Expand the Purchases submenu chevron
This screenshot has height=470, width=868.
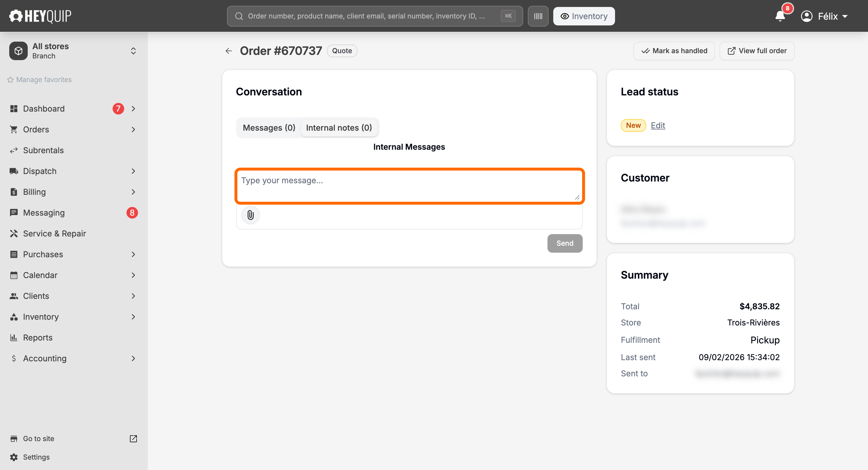tap(133, 254)
